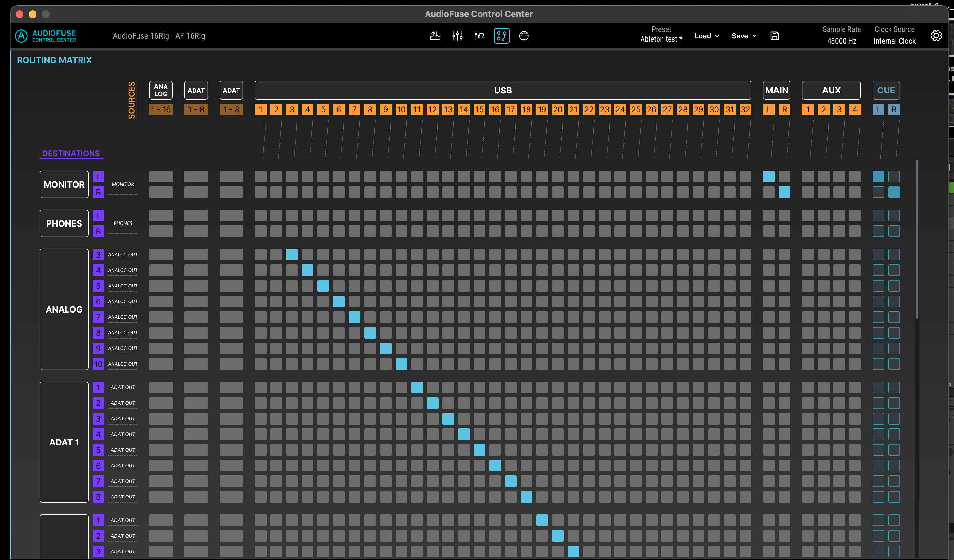Select AUX source 4
954x560 pixels.
pos(855,110)
